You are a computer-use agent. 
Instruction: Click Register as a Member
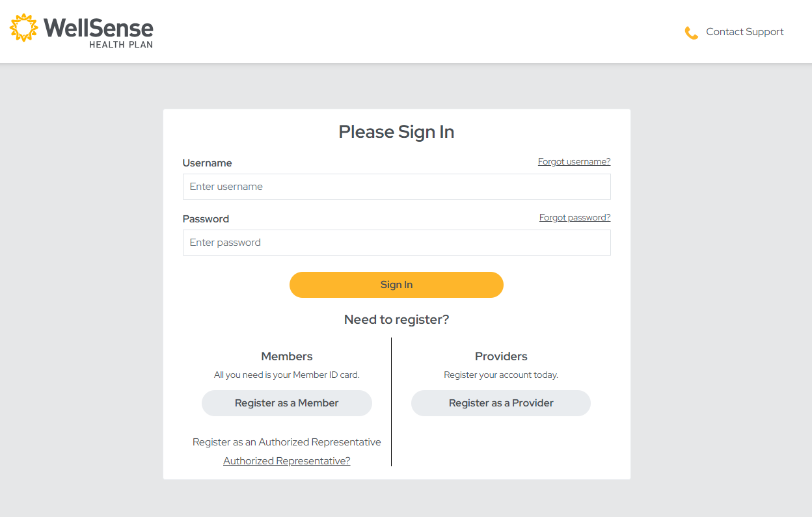tap(286, 403)
